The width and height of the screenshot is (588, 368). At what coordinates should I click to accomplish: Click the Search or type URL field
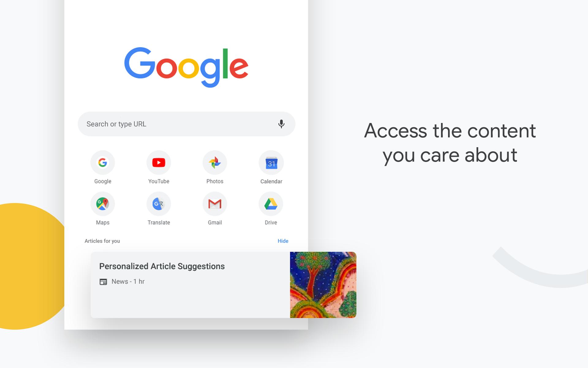pos(187,124)
